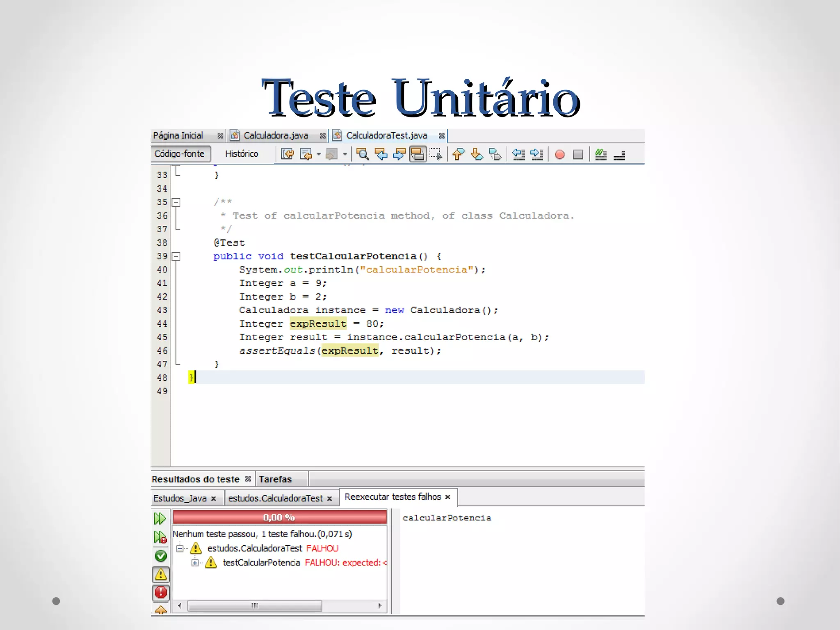Open dropdown arrow beside Back history icon
Viewport: 840px width, 630px height.
pyautogui.click(x=319, y=155)
